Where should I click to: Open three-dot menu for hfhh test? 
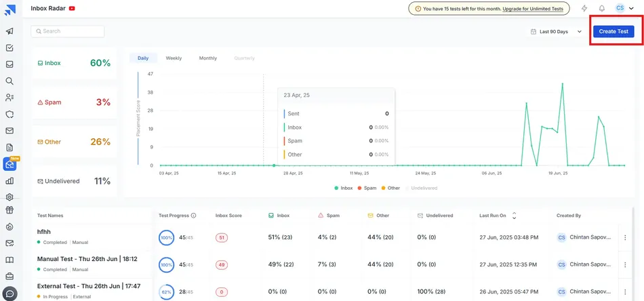coord(625,237)
